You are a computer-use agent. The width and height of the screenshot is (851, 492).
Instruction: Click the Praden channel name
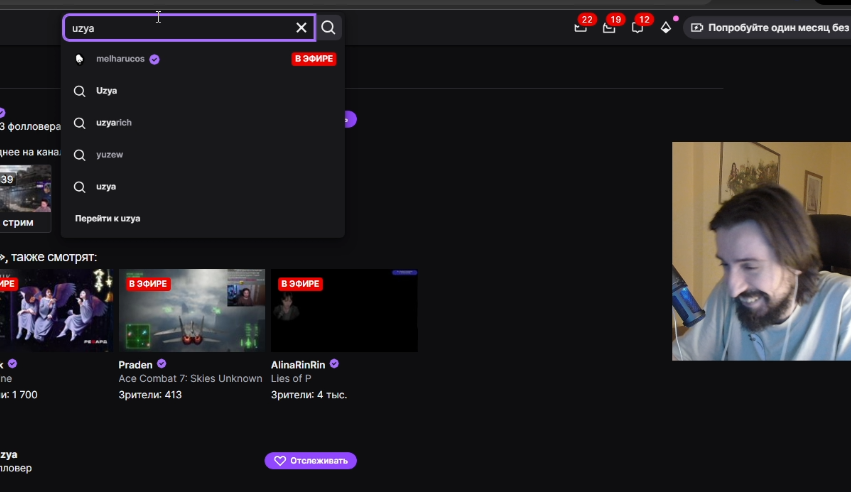click(x=136, y=365)
